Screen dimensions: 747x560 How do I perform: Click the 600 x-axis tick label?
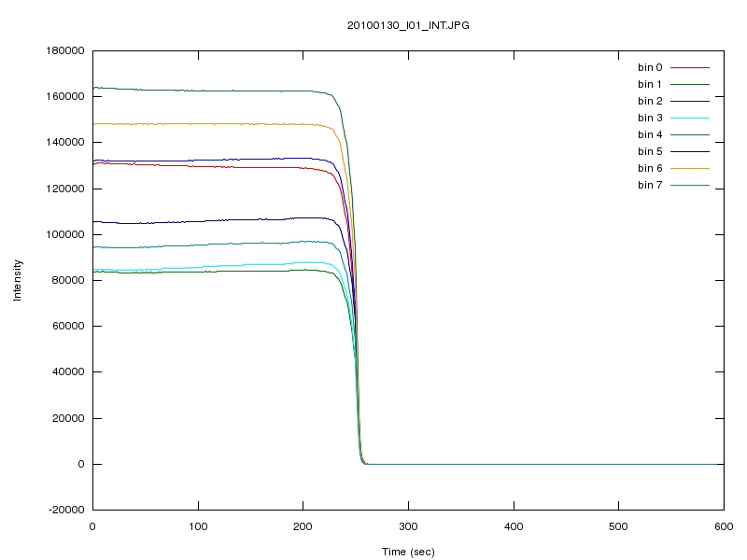pos(724,526)
